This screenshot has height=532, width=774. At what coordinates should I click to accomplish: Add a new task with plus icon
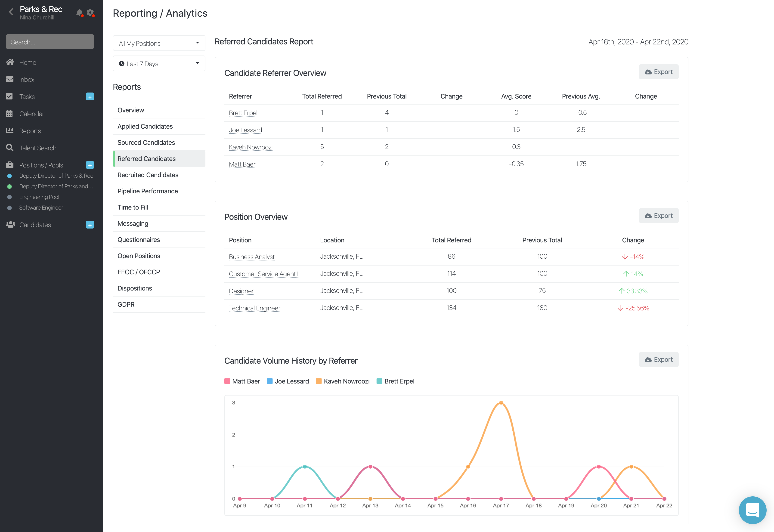click(90, 97)
